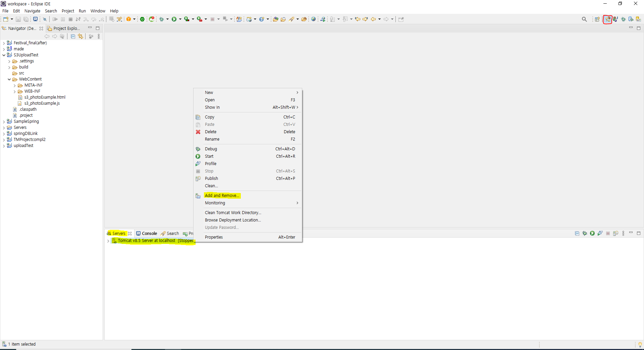644x350 pixels.
Task: Click the Save toolbar icon
Action: 18,19
